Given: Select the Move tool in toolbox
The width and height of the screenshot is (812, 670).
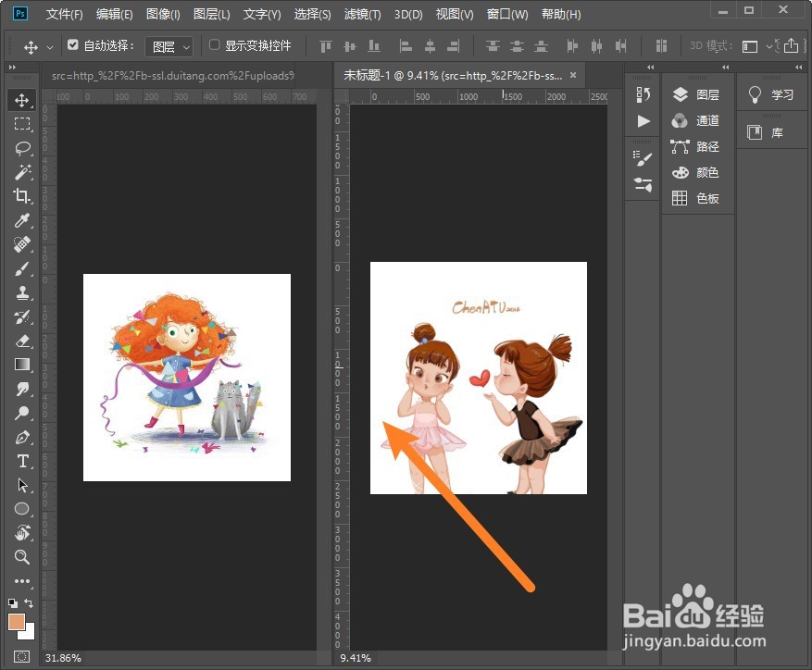Looking at the screenshot, I should click(21, 100).
